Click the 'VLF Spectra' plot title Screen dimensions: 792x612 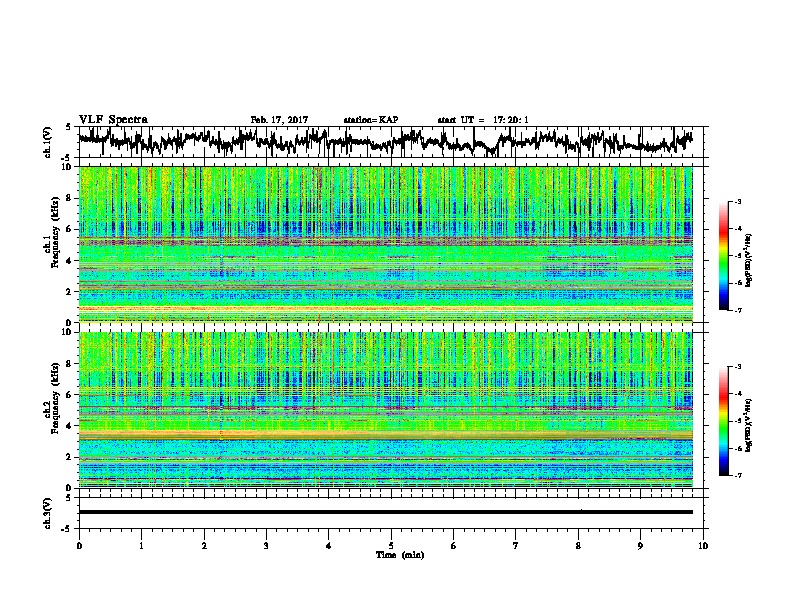coord(113,120)
